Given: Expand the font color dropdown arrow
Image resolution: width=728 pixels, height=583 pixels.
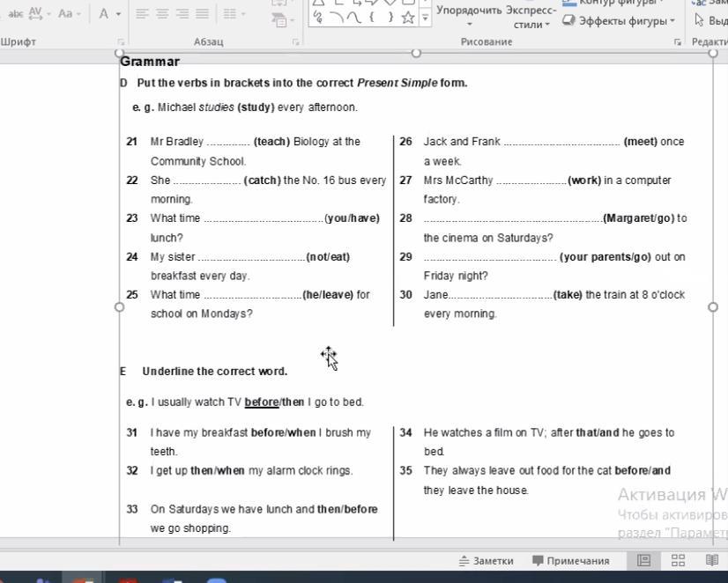Looking at the screenshot, I should (118, 14).
